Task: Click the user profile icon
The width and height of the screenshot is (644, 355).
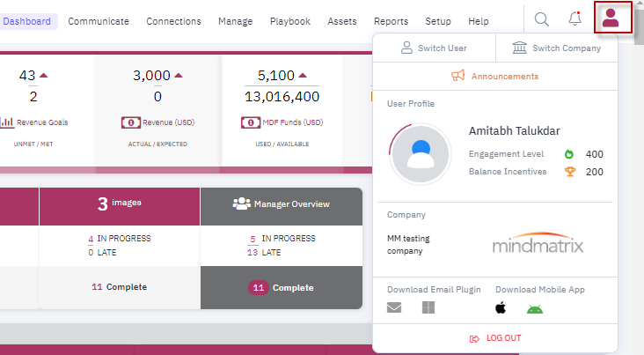Action: (x=611, y=18)
